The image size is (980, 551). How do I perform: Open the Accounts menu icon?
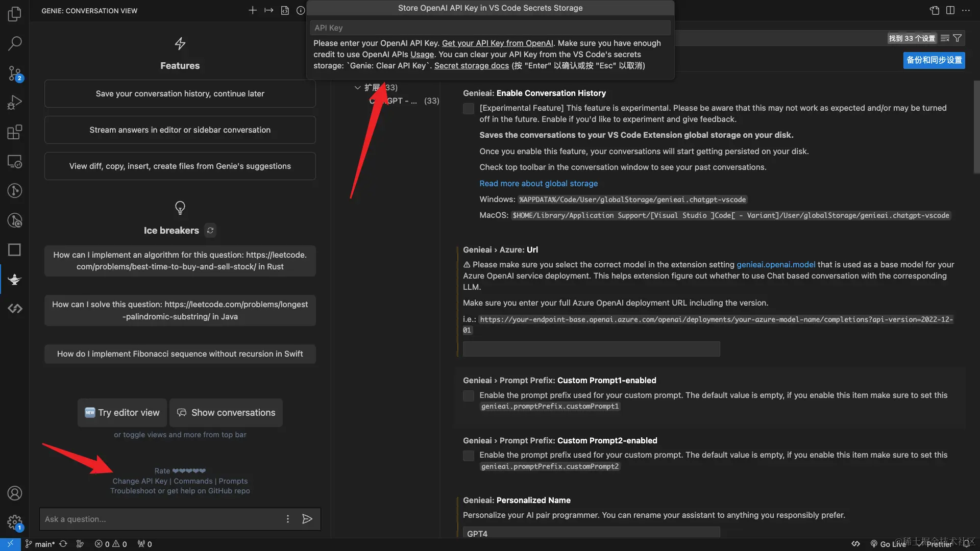tap(15, 493)
